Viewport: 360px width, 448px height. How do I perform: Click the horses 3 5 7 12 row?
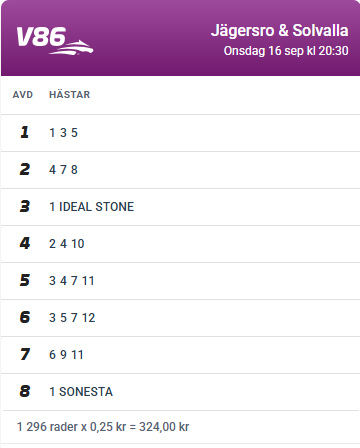180,318
